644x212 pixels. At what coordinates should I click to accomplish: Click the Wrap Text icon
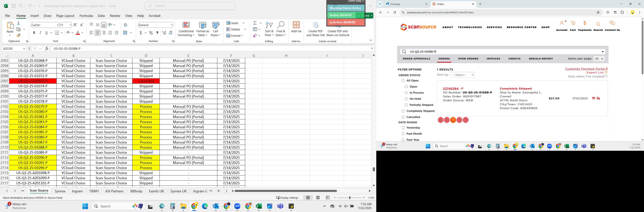tap(125, 25)
